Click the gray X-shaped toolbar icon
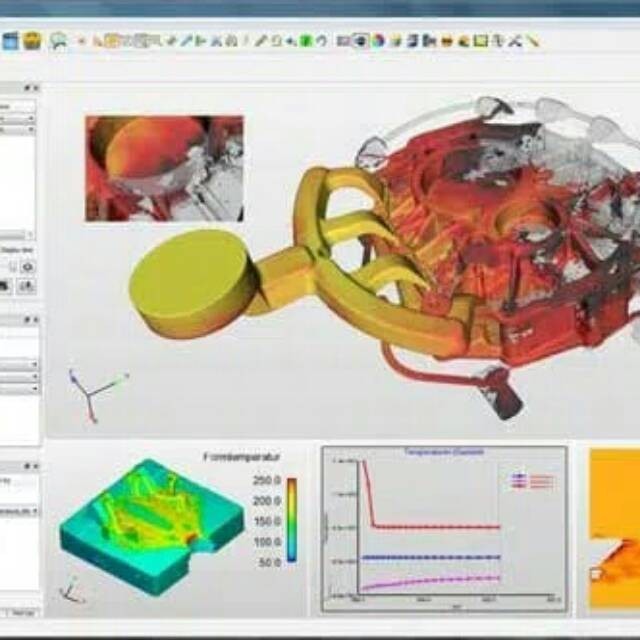 click(x=516, y=41)
